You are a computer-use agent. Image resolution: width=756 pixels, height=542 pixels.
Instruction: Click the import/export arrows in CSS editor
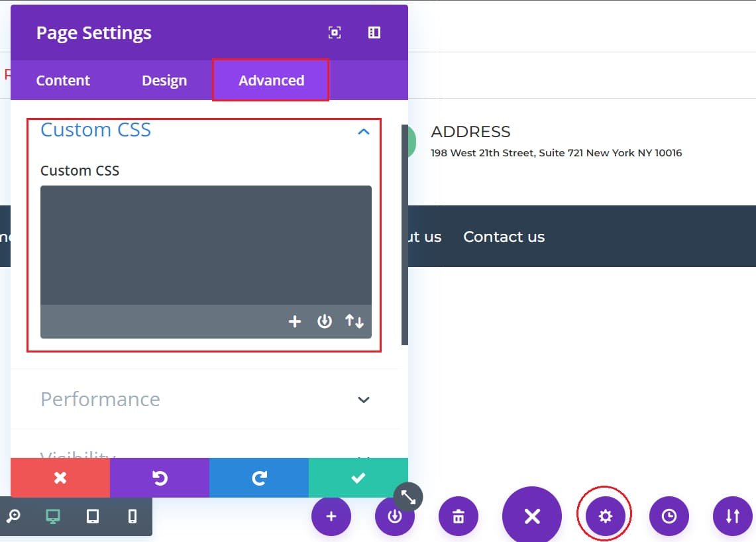pyautogui.click(x=354, y=321)
